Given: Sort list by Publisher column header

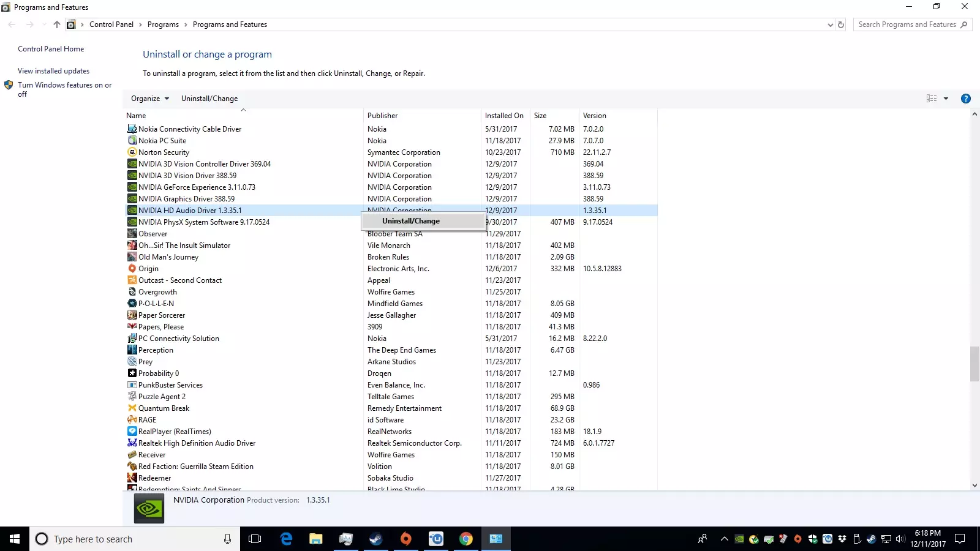Looking at the screenshot, I should [x=383, y=116].
